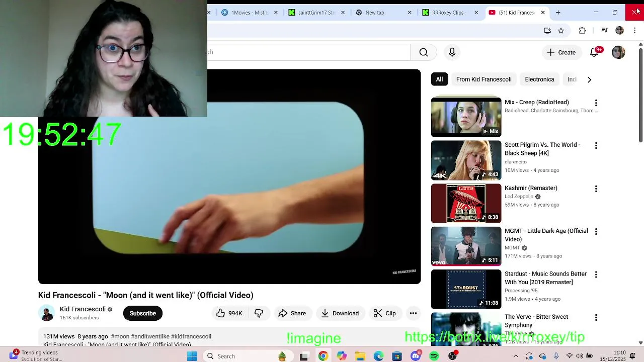Open the Chrome extensions puzzle icon

[x=582, y=31]
